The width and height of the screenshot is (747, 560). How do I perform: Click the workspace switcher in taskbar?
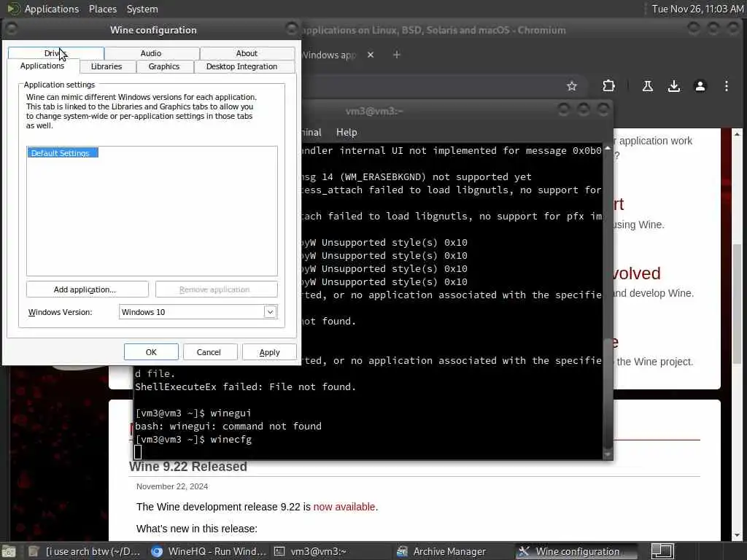coord(662,552)
